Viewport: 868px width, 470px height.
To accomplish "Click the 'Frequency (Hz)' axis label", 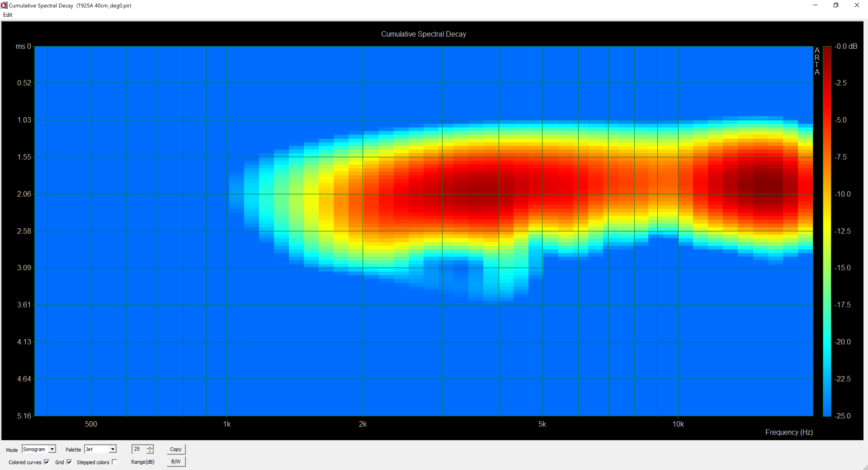I will pyautogui.click(x=789, y=432).
